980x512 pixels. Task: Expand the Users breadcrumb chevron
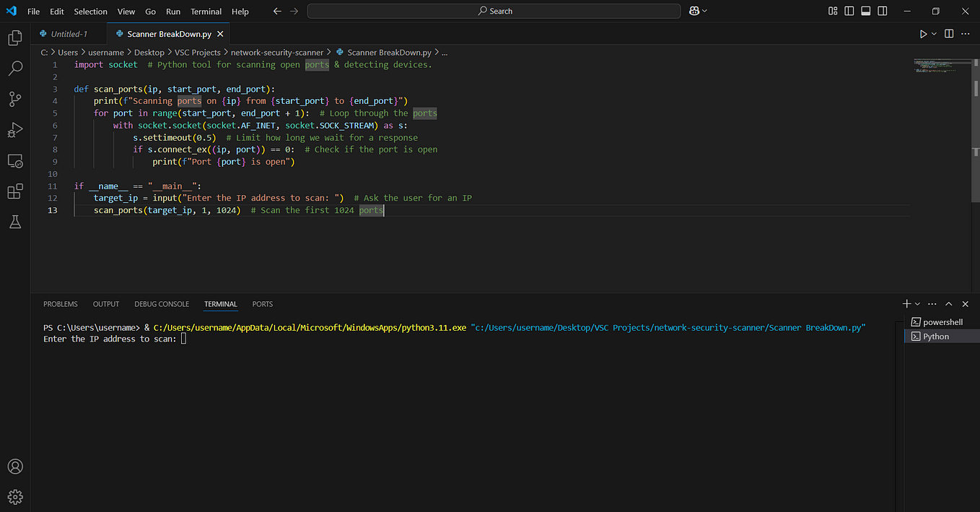[x=83, y=52]
